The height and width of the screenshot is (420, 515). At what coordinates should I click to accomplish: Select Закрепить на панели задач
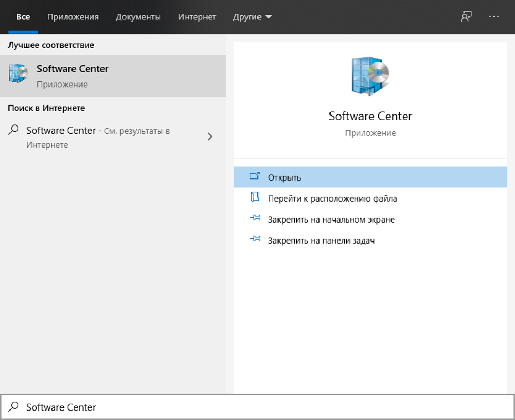370,240
